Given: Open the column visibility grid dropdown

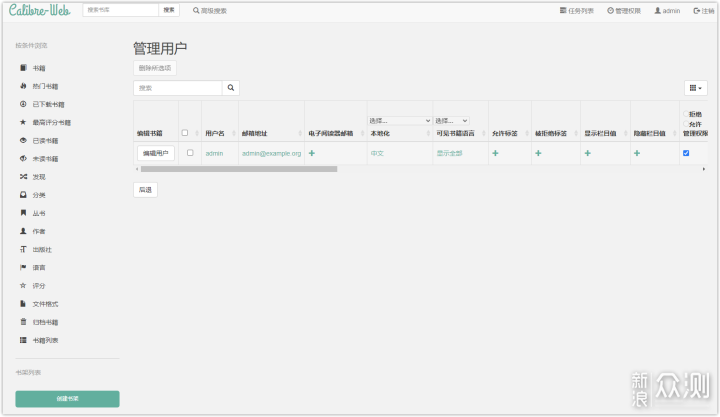Looking at the screenshot, I should click(696, 88).
